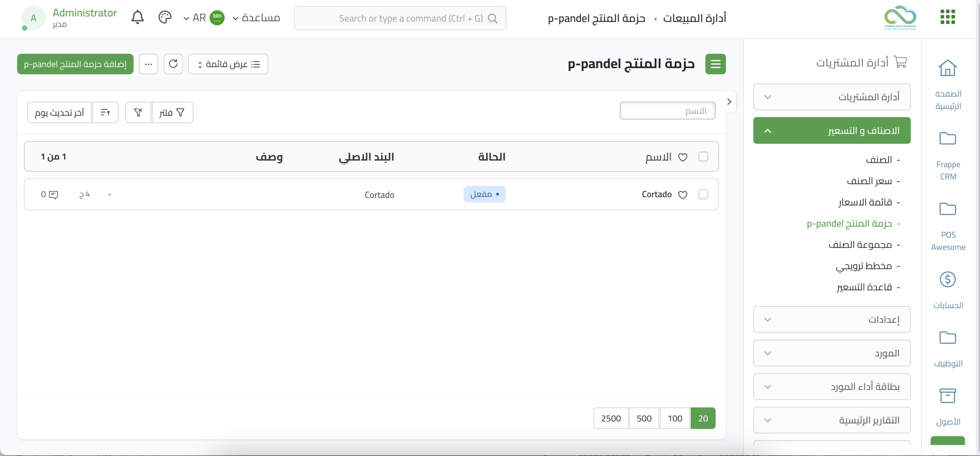Image resolution: width=980 pixels, height=456 pixels.
Task: Click the add product bundle button
Action: [75, 64]
